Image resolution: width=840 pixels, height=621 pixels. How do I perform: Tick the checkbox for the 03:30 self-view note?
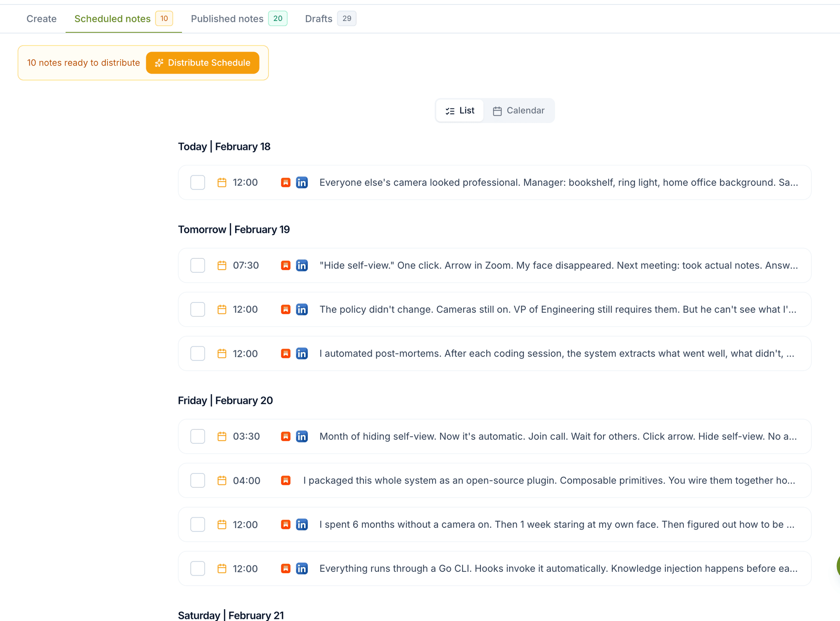(x=197, y=436)
